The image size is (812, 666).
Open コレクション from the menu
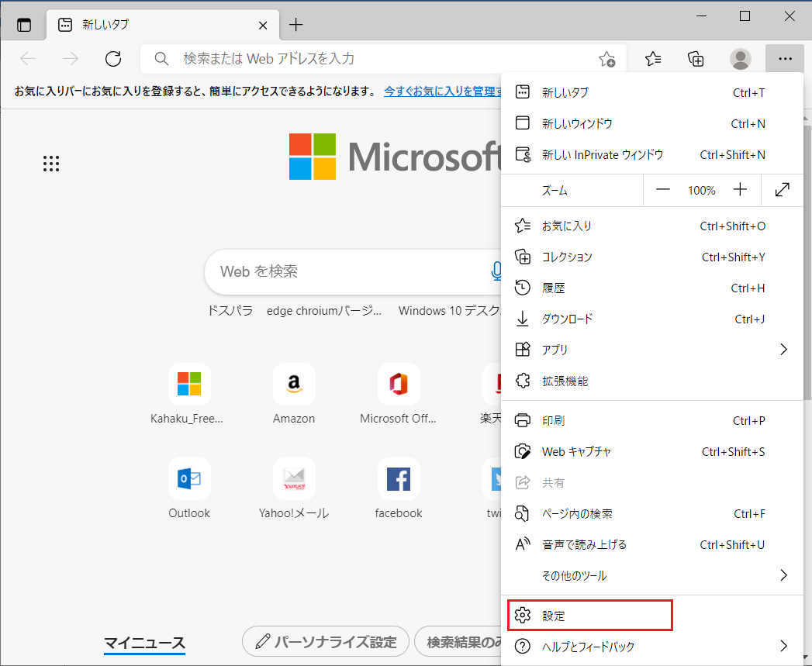652,257
